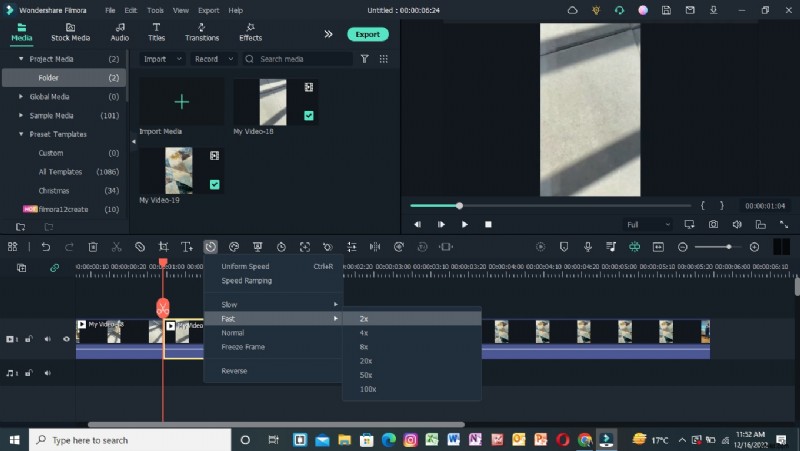The image size is (800, 451).
Task: Click the lightbulb tips icon
Action: [596, 10]
